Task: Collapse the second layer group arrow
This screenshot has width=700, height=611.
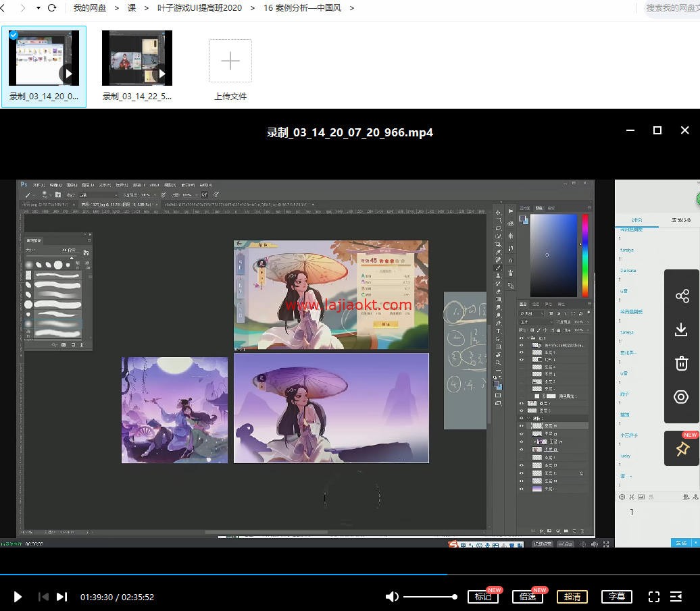Action: pos(528,418)
